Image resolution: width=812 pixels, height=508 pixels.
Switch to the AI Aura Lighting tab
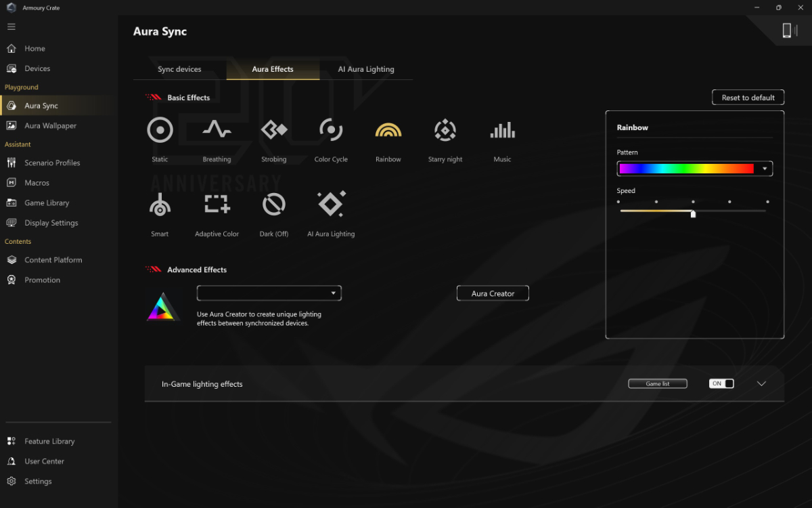(x=366, y=69)
